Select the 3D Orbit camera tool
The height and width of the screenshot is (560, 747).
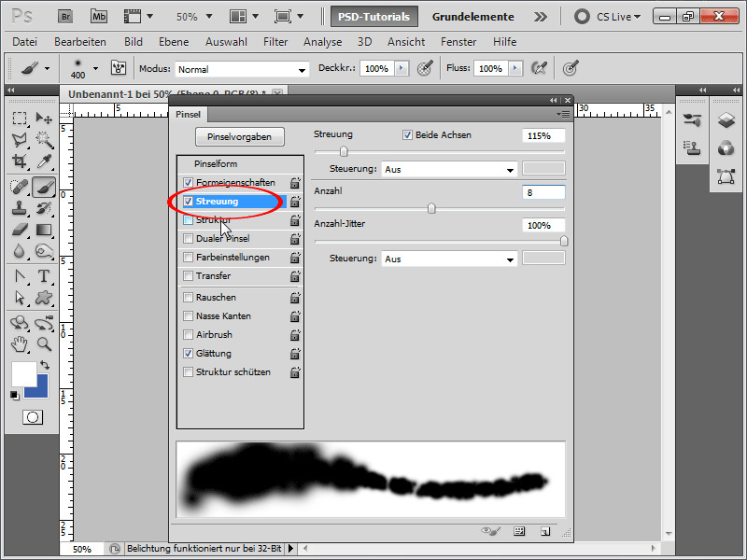tap(44, 323)
